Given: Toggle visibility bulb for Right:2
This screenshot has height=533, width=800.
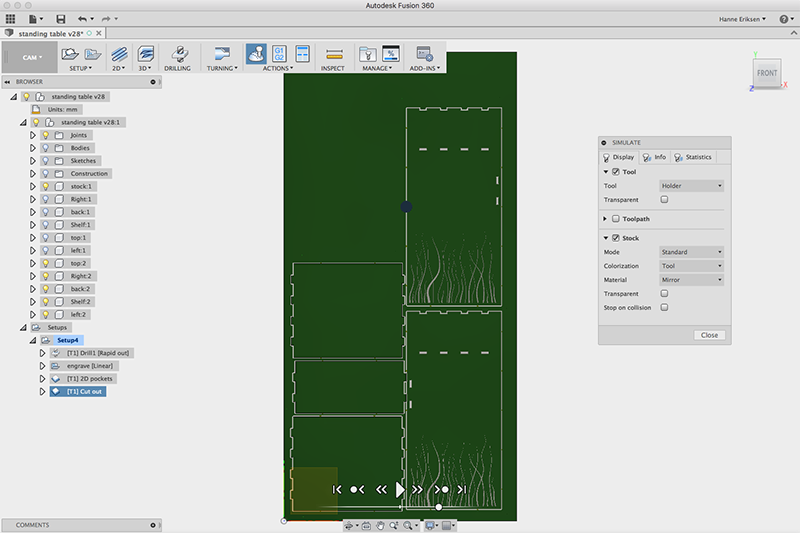Looking at the screenshot, I should [x=45, y=276].
